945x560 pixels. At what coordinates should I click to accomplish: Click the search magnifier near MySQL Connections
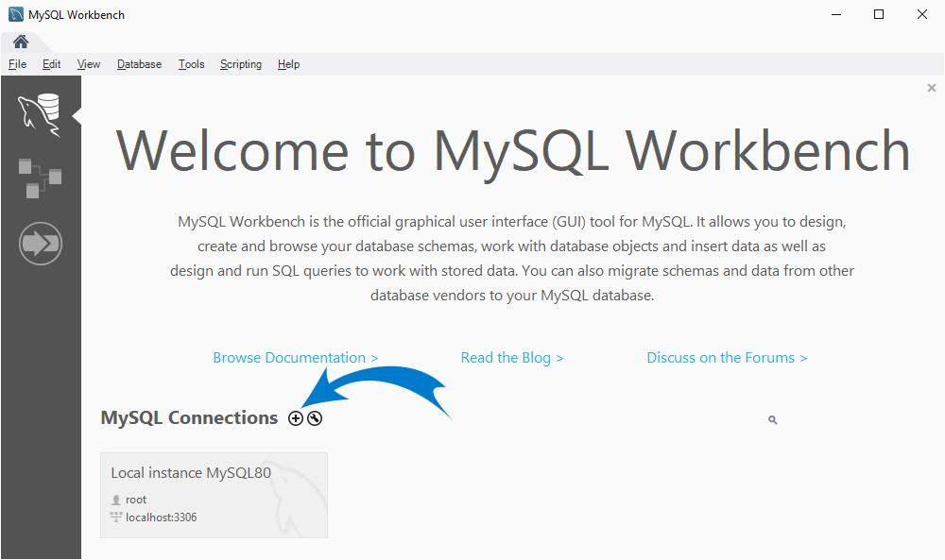point(772,419)
